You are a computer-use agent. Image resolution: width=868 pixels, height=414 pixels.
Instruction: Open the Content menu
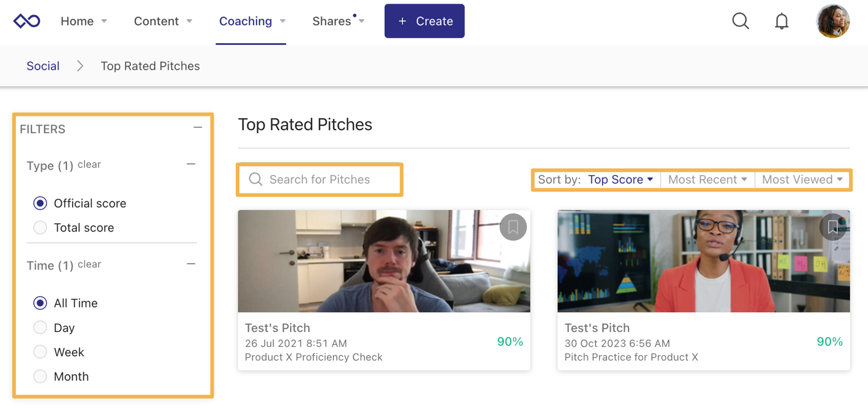(163, 22)
